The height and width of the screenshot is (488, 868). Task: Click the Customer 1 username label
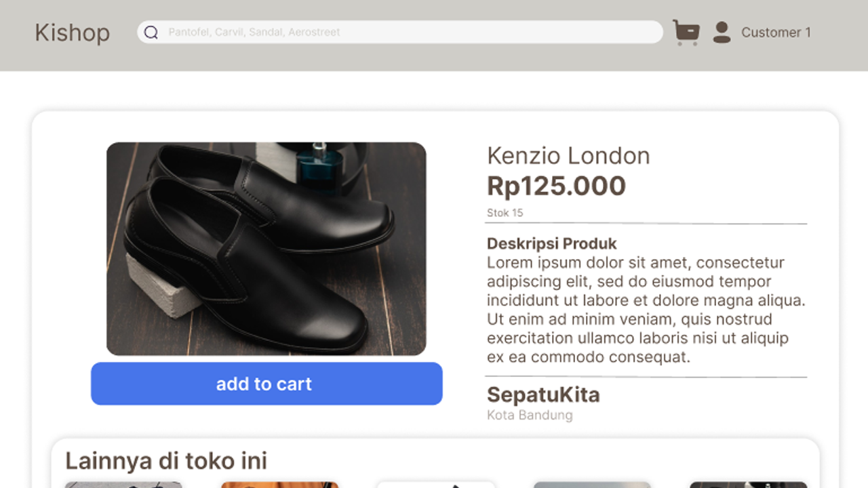tap(777, 32)
